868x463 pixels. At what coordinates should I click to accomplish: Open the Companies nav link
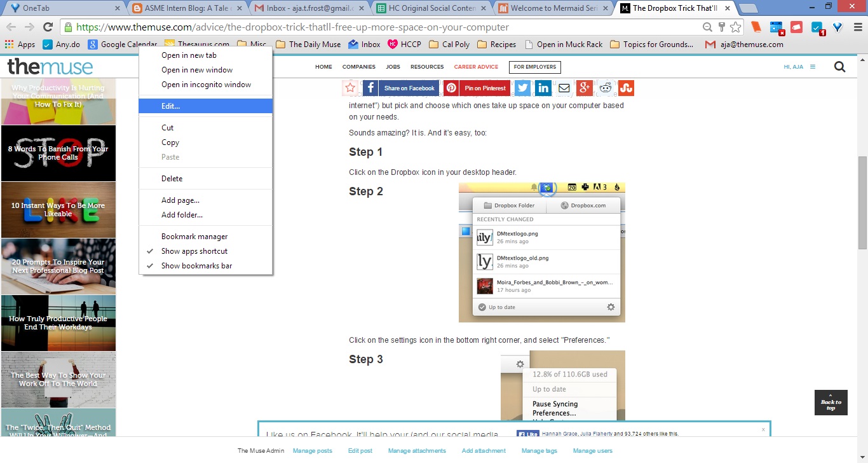[358, 67]
